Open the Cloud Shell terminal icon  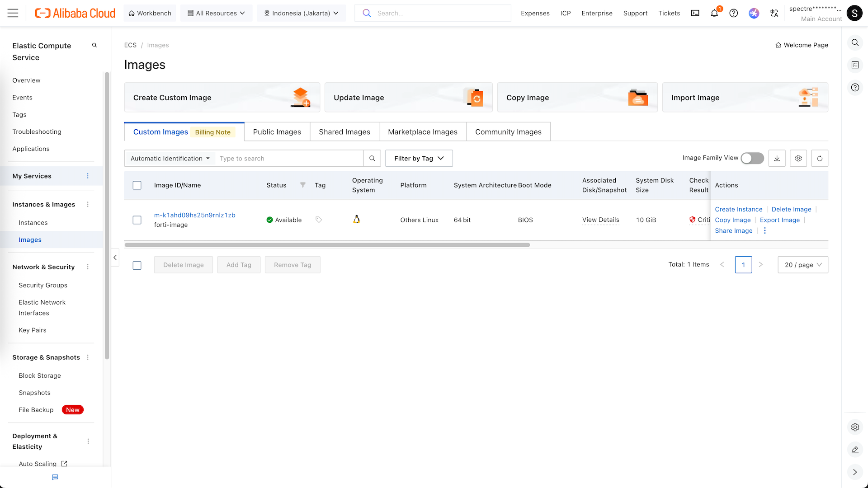(695, 13)
